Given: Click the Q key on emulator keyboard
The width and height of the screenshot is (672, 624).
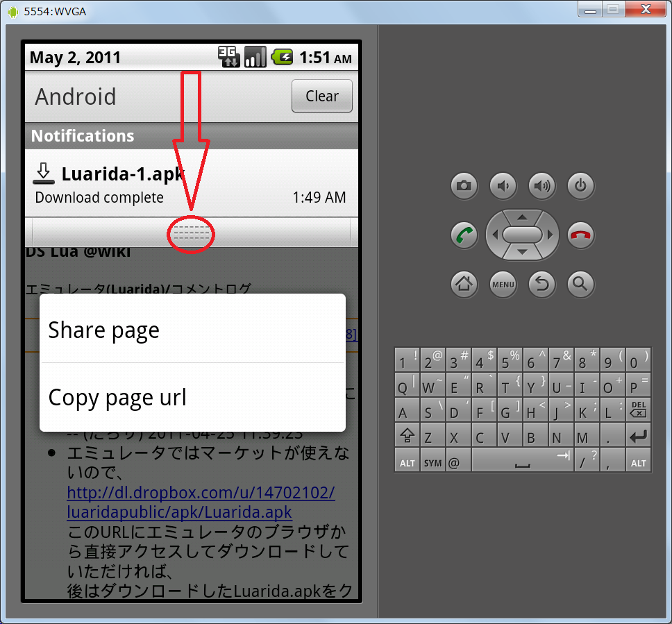Looking at the screenshot, I should pos(407,385).
